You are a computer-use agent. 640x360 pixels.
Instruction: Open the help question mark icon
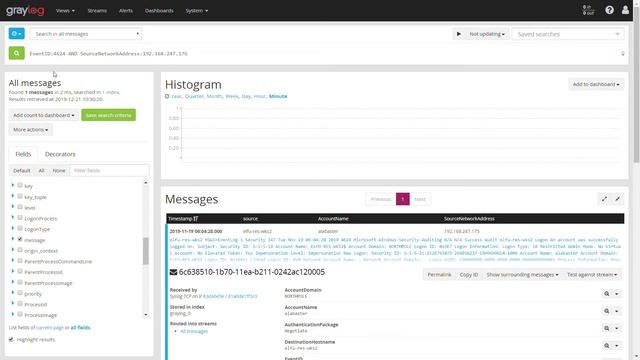609,10
